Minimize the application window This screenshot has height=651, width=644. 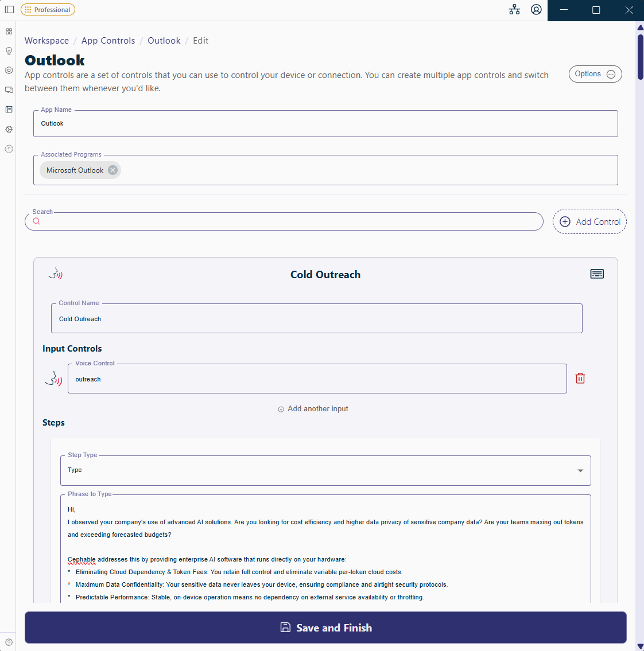tap(564, 10)
